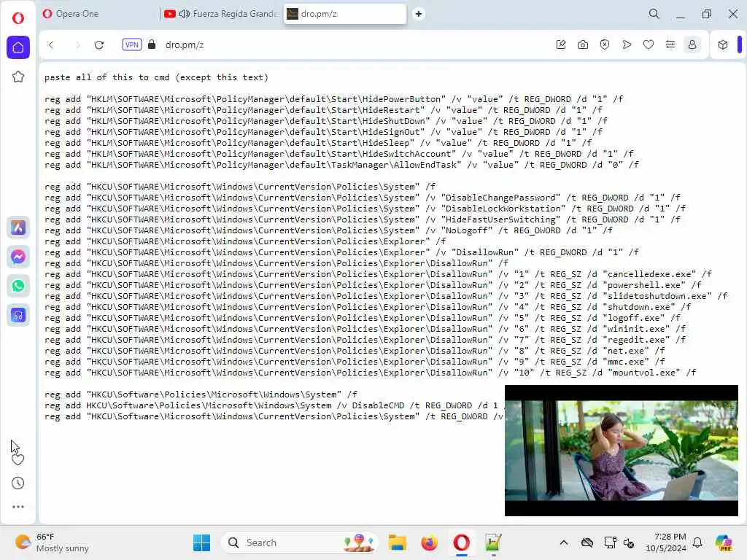View site security lock info
The width and height of the screenshot is (747, 560).
(x=152, y=44)
